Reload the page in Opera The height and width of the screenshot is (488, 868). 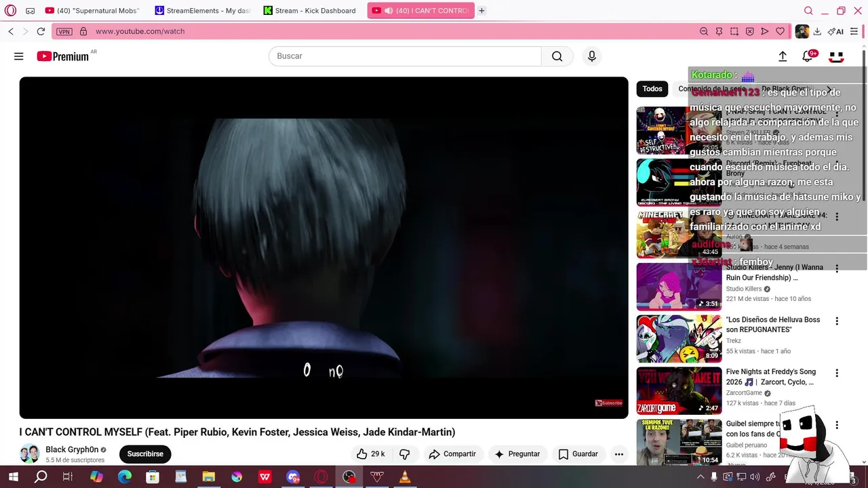point(41,31)
